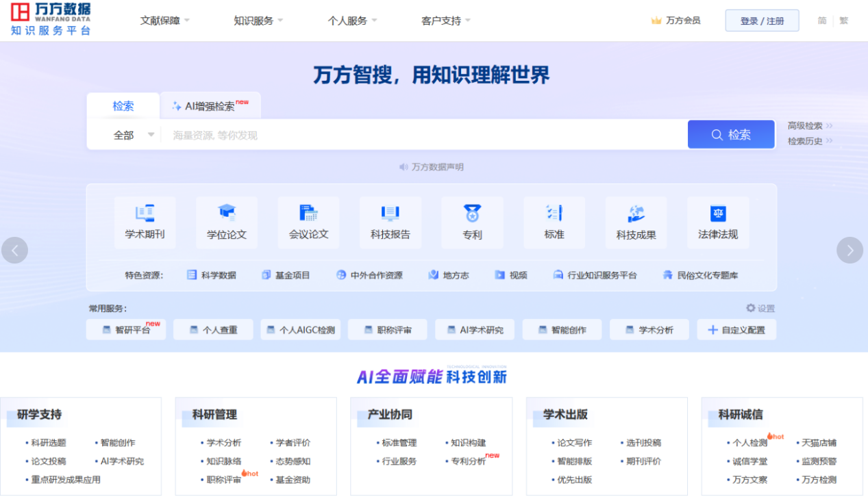Open 高级检索 advanced search
Screen dimensions: 868x501
(x=810, y=126)
